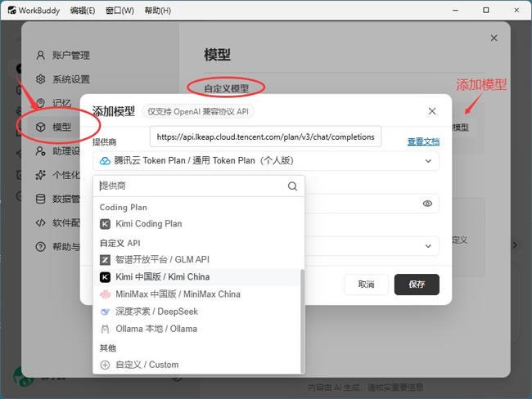Click the cube model icon in sidebar
The width and height of the screenshot is (532, 399).
[x=41, y=127]
